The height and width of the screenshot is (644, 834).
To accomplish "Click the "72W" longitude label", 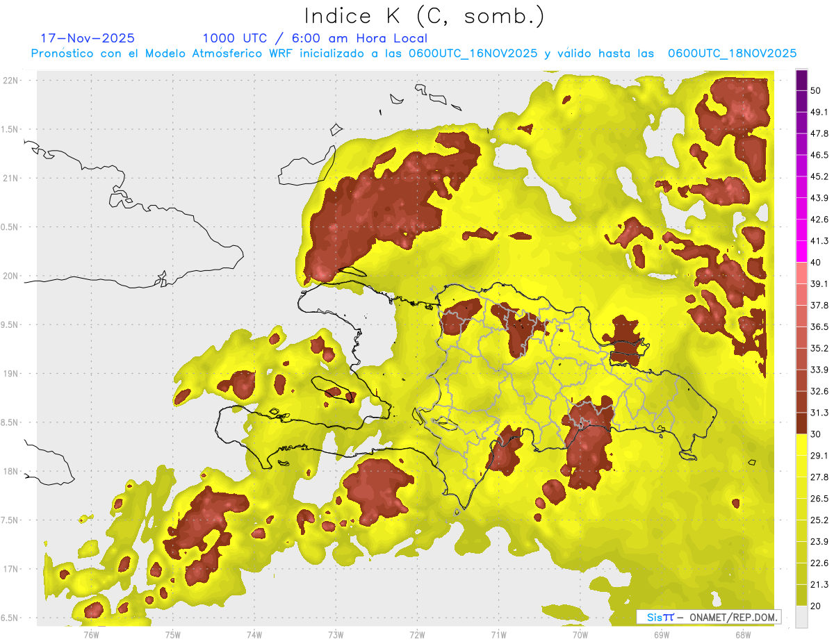I will [417, 634].
